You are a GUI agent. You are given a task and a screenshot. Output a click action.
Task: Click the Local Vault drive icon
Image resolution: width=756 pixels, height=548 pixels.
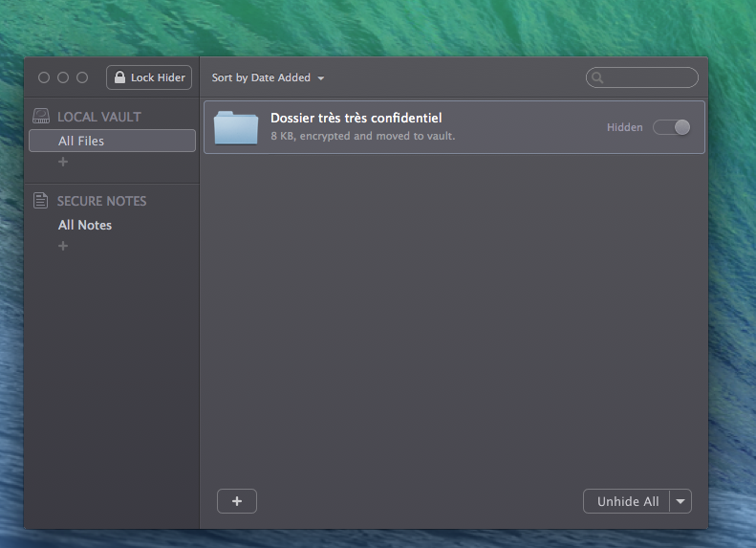click(x=41, y=116)
